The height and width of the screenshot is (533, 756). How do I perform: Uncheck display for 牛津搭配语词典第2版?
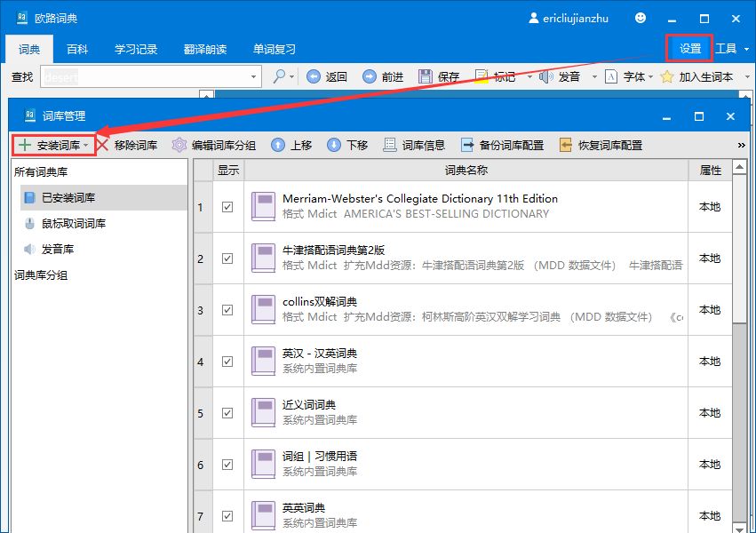[227, 259]
